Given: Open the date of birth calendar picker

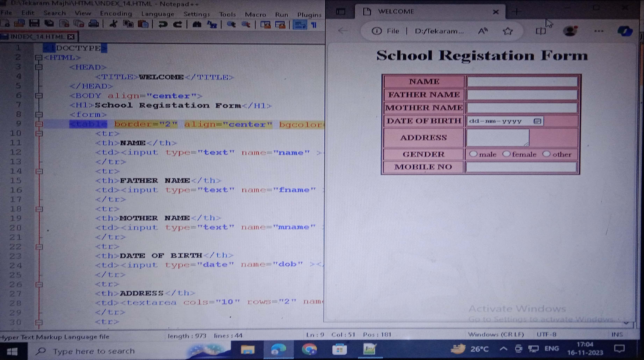Looking at the screenshot, I should [x=537, y=121].
